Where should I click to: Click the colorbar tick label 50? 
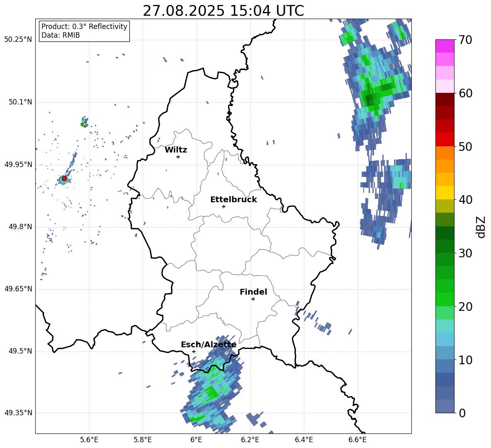coord(466,147)
